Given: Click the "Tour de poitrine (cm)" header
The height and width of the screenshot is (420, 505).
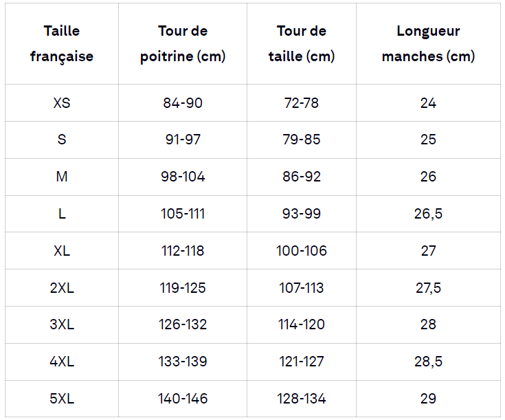Looking at the screenshot, I should click(x=183, y=44).
